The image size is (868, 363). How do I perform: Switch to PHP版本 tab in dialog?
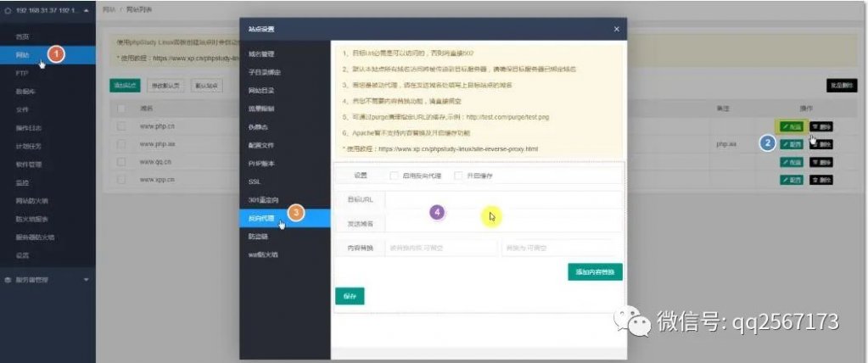point(261,164)
